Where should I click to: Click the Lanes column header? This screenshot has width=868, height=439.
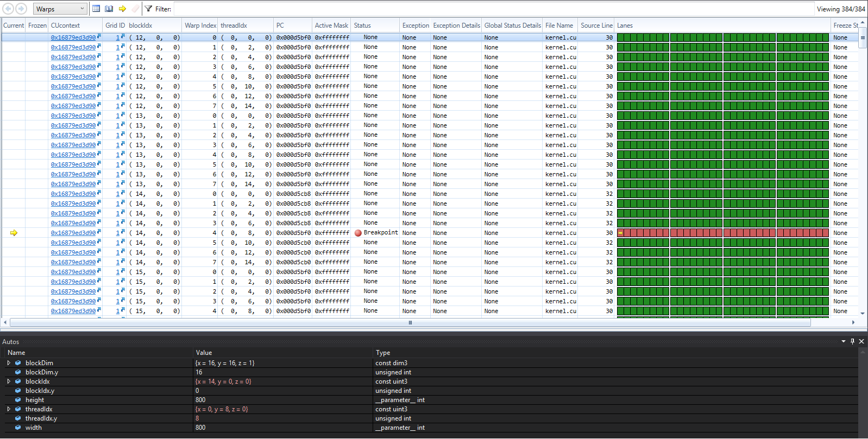click(722, 26)
